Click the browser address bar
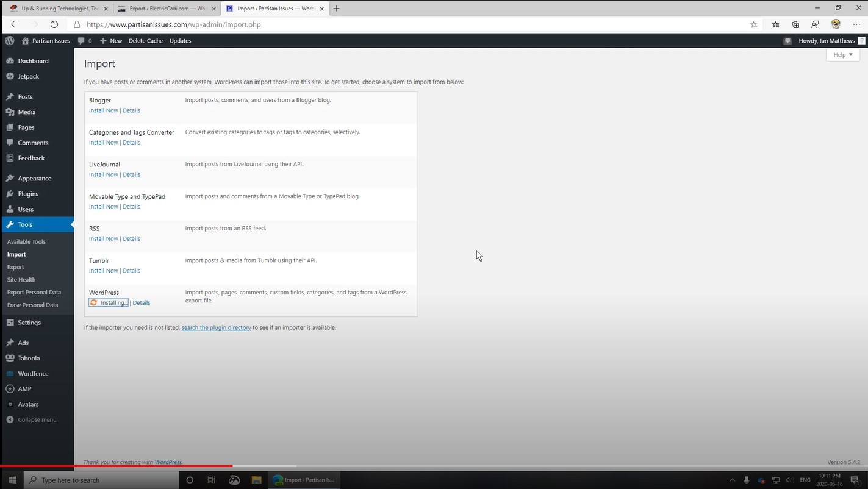This screenshot has width=868, height=489. point(366,24)
